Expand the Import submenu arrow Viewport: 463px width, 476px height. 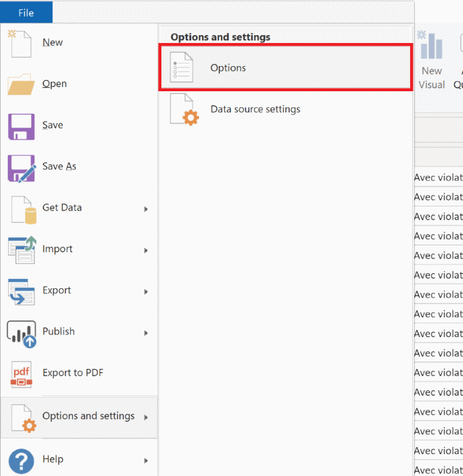click(x=146, y=251)
